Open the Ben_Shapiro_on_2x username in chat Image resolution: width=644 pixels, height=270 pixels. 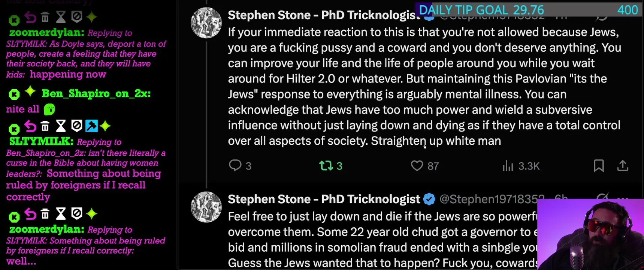[96, 93]
